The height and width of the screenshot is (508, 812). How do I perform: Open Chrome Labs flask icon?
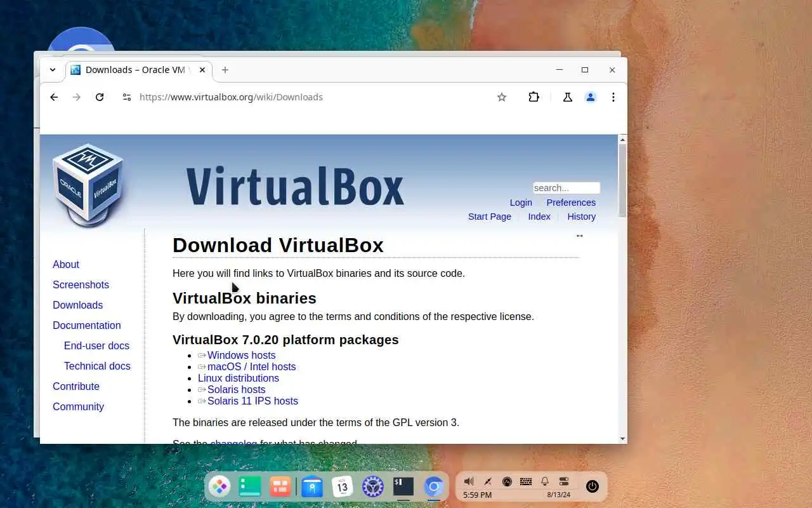pyautogui.click(x=568, y=97)
